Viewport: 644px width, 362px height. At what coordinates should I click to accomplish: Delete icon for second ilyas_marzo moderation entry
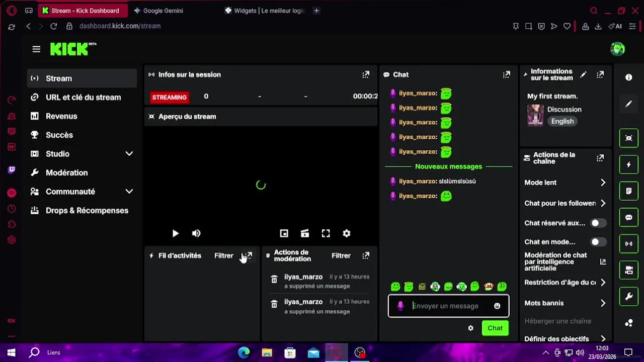coord(274,304)
